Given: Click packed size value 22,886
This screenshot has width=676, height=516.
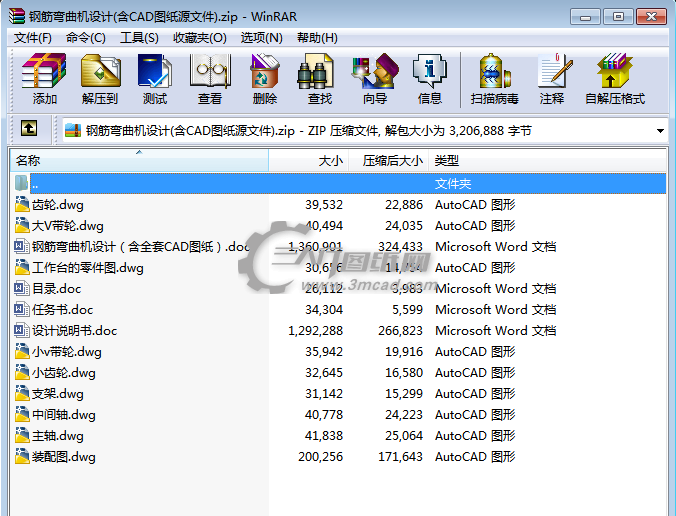Looking at the screenshot, I should click(404, 204).
